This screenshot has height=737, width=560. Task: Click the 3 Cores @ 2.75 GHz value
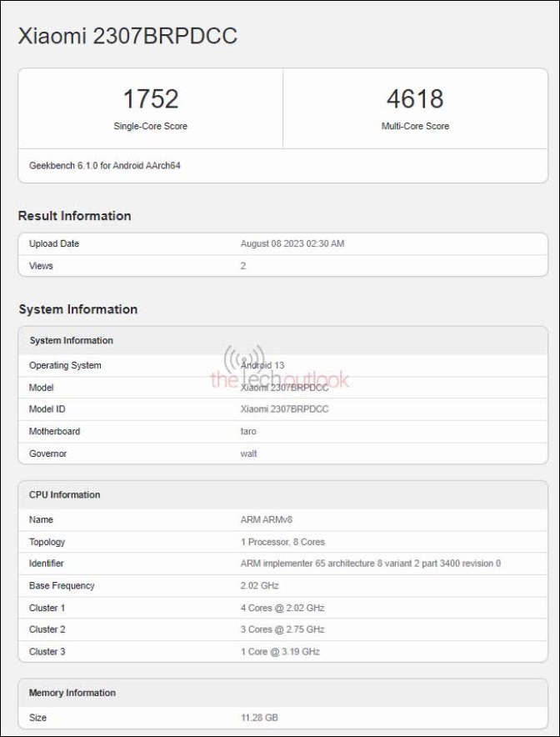coord(282,629)
